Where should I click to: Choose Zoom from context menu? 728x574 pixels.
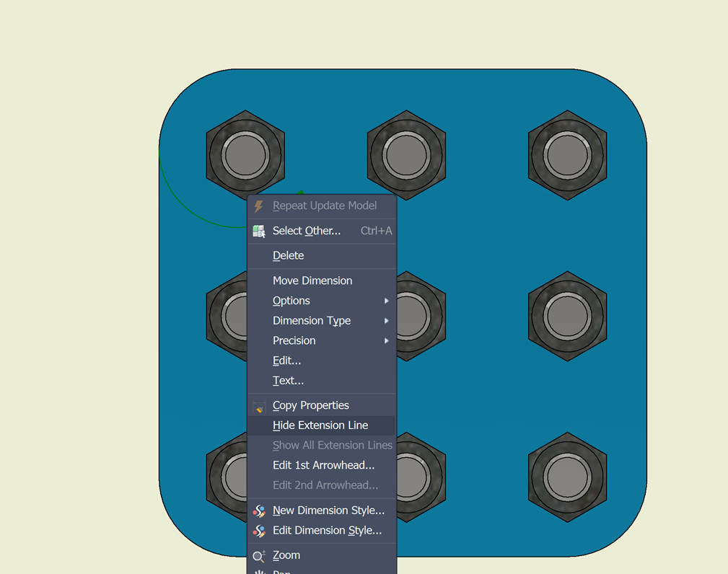323,555
